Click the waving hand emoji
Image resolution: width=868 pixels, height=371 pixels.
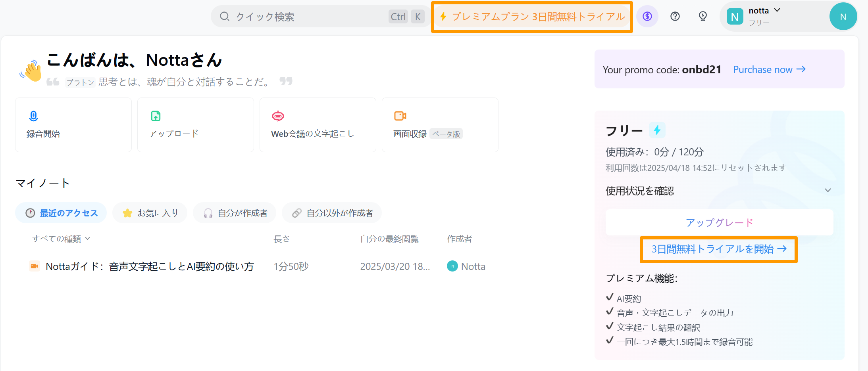click(31, 71)
